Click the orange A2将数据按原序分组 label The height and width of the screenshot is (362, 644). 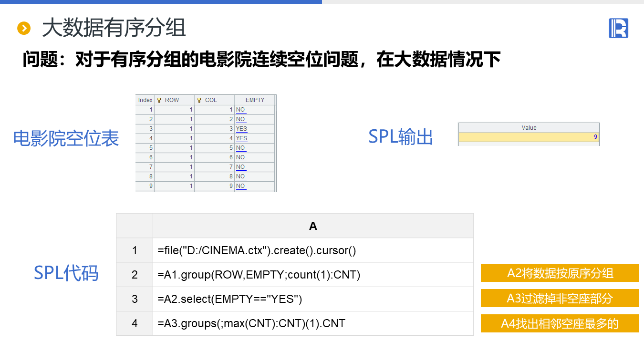tap(560, 273)
